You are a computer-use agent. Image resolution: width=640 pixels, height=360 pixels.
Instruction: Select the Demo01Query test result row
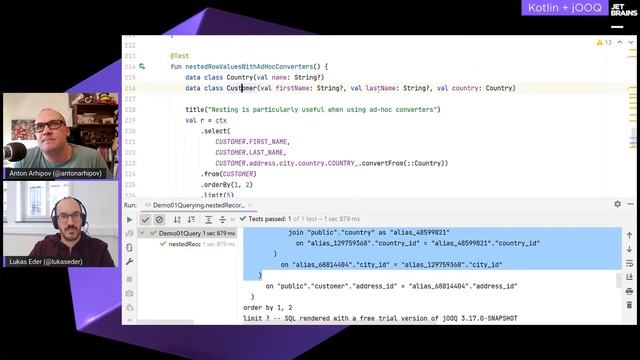coord(187,233)
